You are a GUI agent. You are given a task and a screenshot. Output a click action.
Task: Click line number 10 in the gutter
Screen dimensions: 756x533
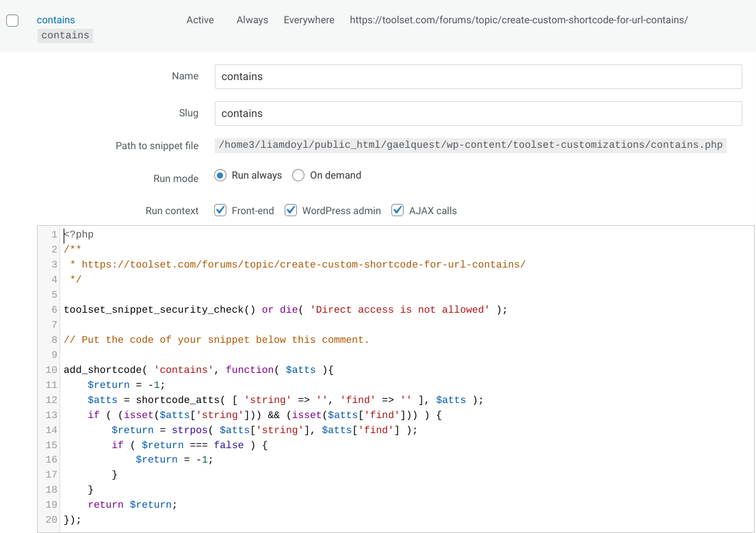click(x=51, y=370)
